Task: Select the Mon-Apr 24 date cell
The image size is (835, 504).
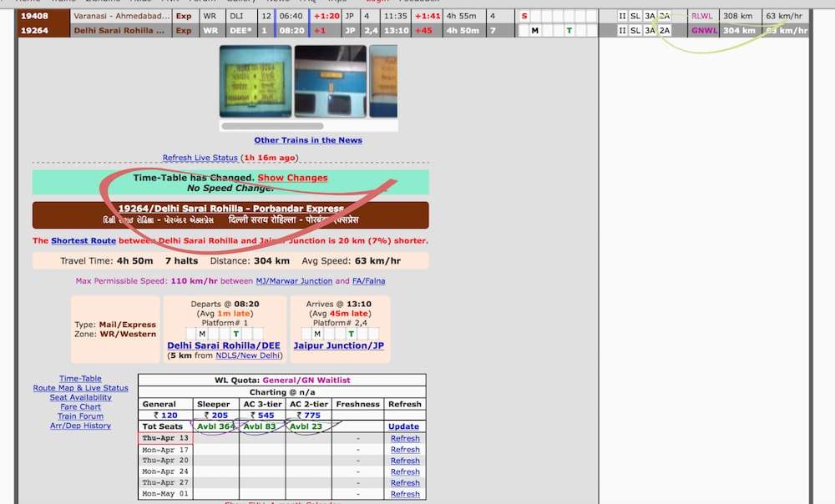Action: 165,471
